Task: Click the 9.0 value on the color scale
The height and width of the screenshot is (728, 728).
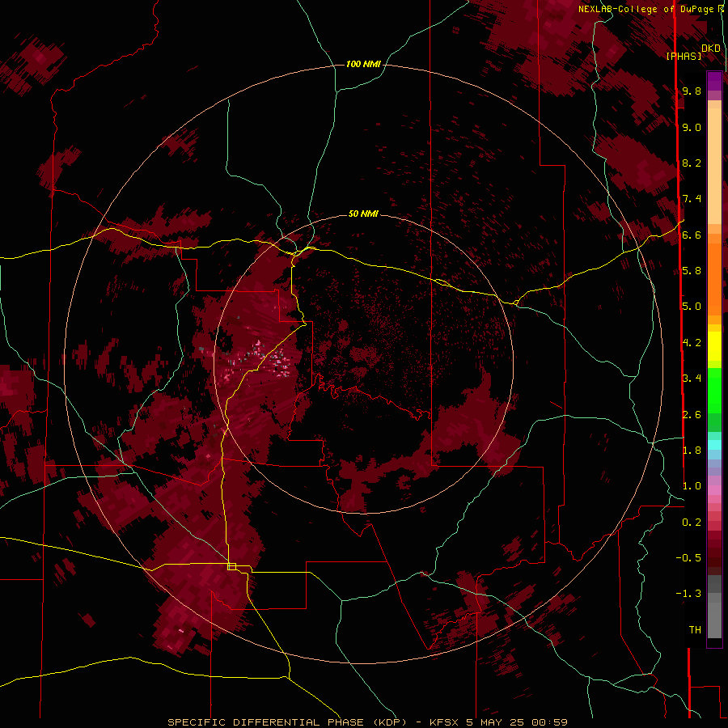Action: click(692, 127)
